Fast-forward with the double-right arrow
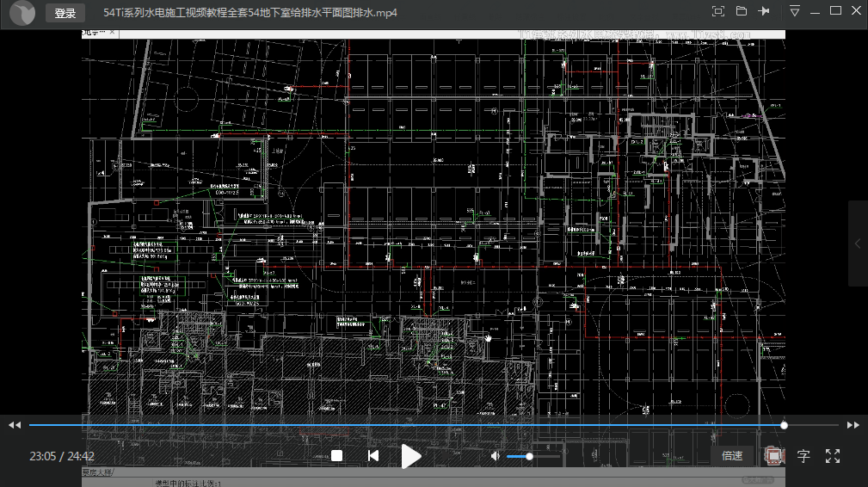Viewport: 868px width, 487px height. (853, 425)
